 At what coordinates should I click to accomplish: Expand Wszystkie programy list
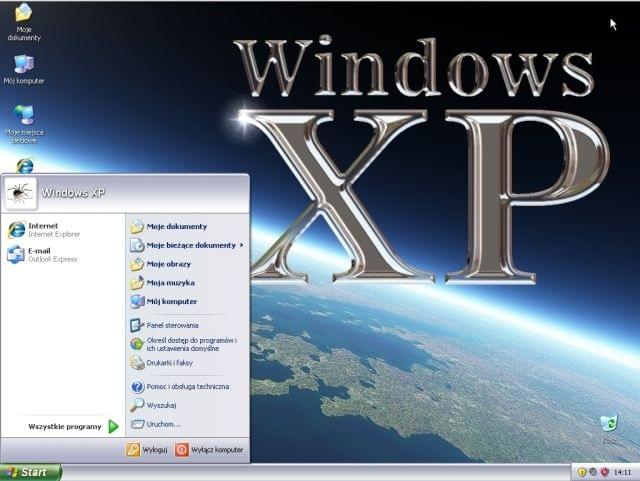pyautogui.click(x=73, y=426)
